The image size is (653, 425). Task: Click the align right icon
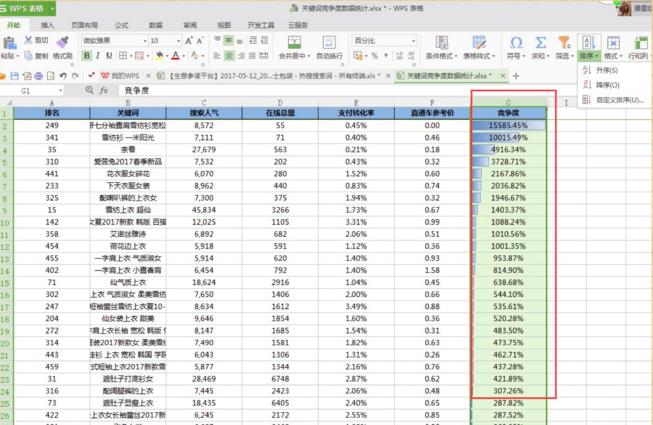240,55
